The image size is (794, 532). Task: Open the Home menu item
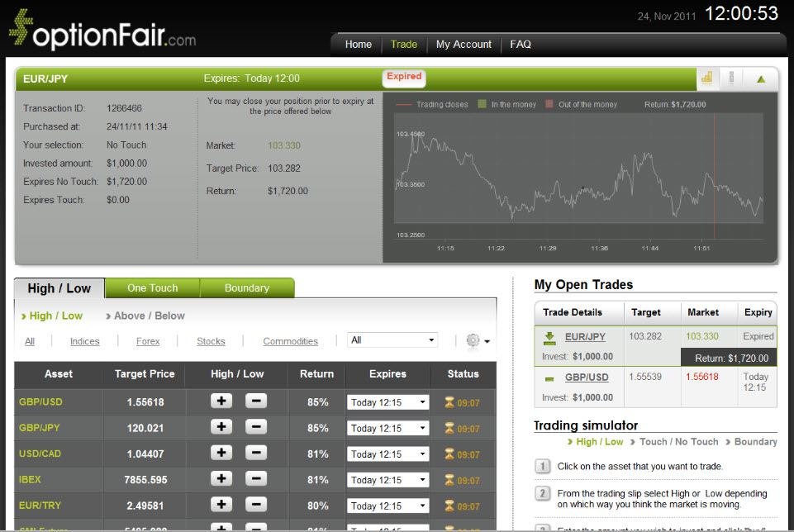point(358,44)
